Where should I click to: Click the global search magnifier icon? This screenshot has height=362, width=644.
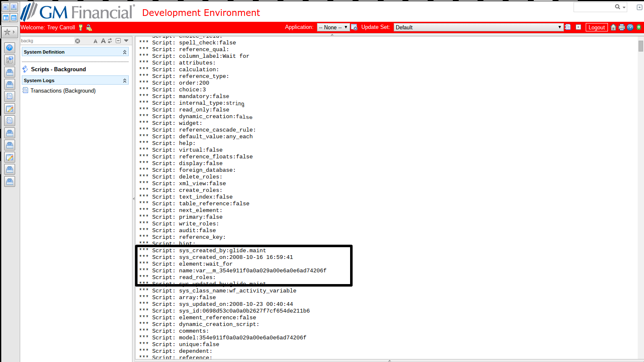(x=618, y=7)
